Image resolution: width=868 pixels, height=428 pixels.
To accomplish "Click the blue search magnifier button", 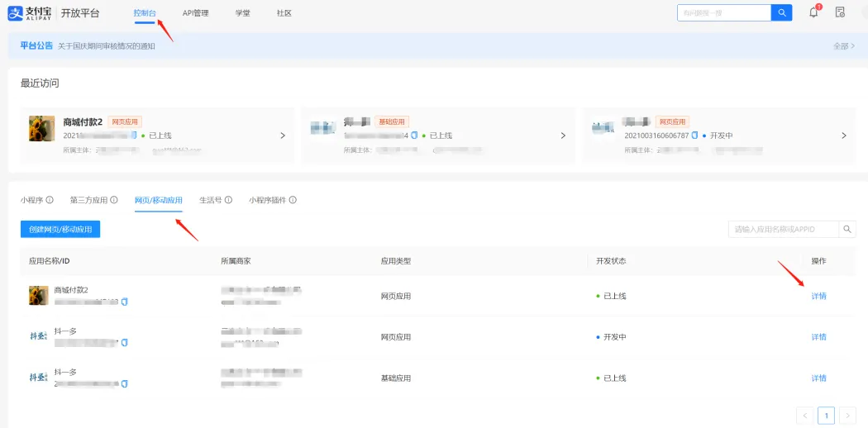I will pyautogui.click(x=781, y=12).
